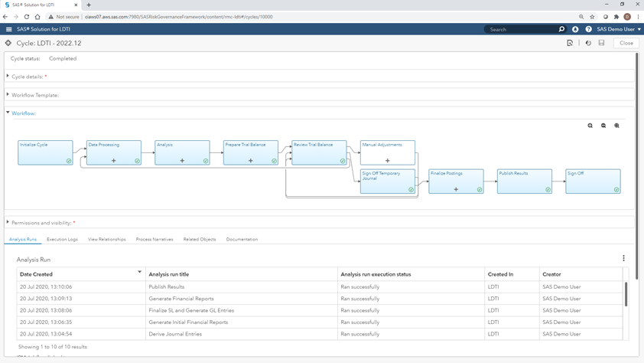The height and width of the screenshot is (363, 644).
Task: Switch to the Analysis Runs tab
Action: (x=23, y=239)
